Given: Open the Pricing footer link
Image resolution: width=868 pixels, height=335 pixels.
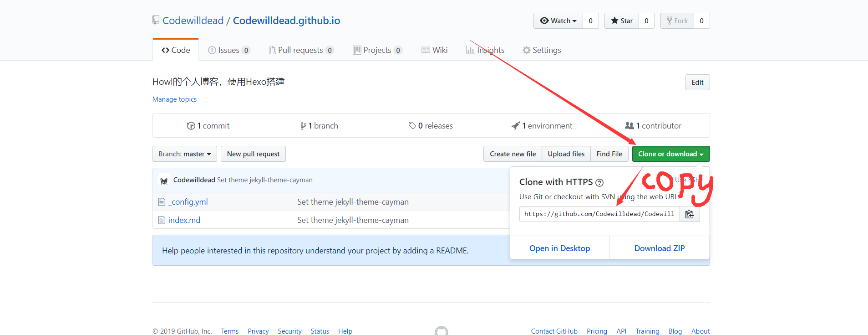Looking at the screenshot, I should click(597, 331).
